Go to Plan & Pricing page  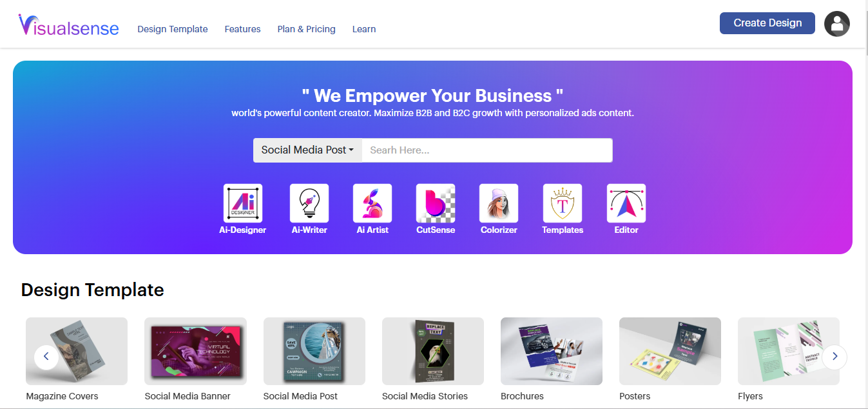click(307, 29)
